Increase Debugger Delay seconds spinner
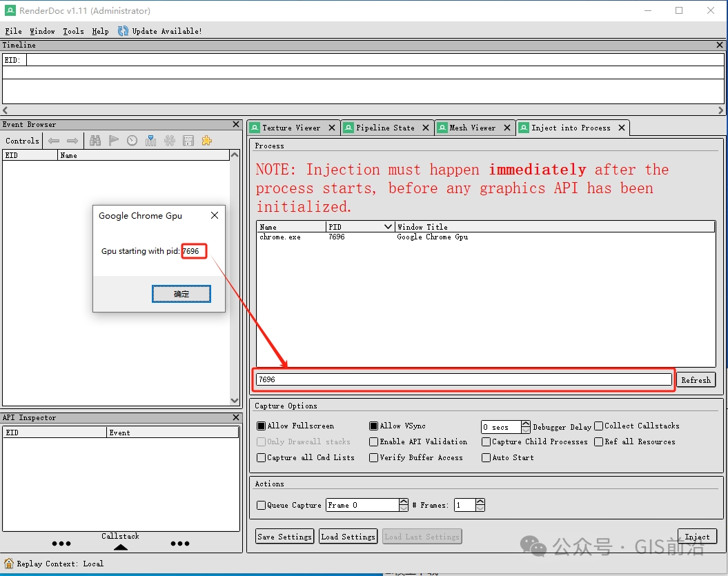The width and height of the screenshot is (728, 576). pyautogui.click(x=526, y=424)
